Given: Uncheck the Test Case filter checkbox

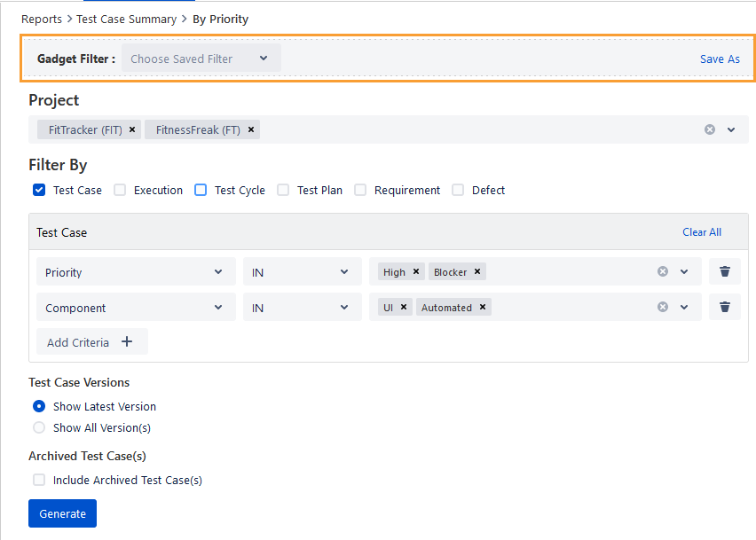Looking at the screenshot, I should 39,190.
